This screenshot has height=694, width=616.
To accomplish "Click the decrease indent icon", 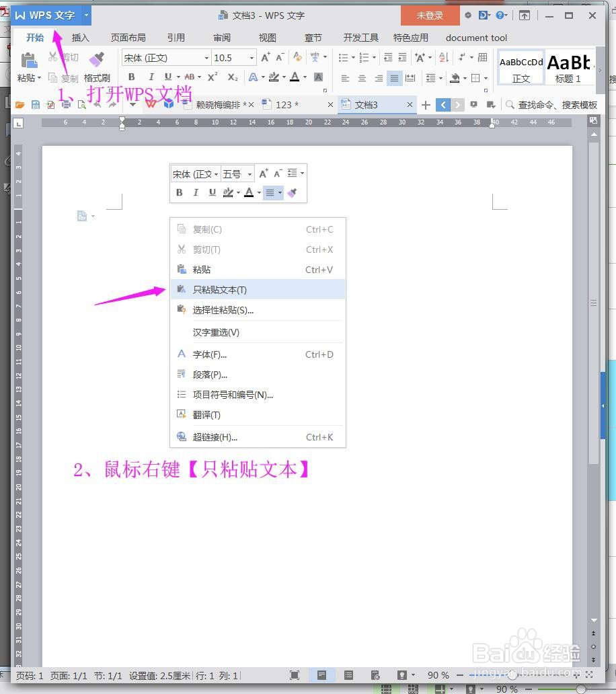I will [x=388, y=58].
